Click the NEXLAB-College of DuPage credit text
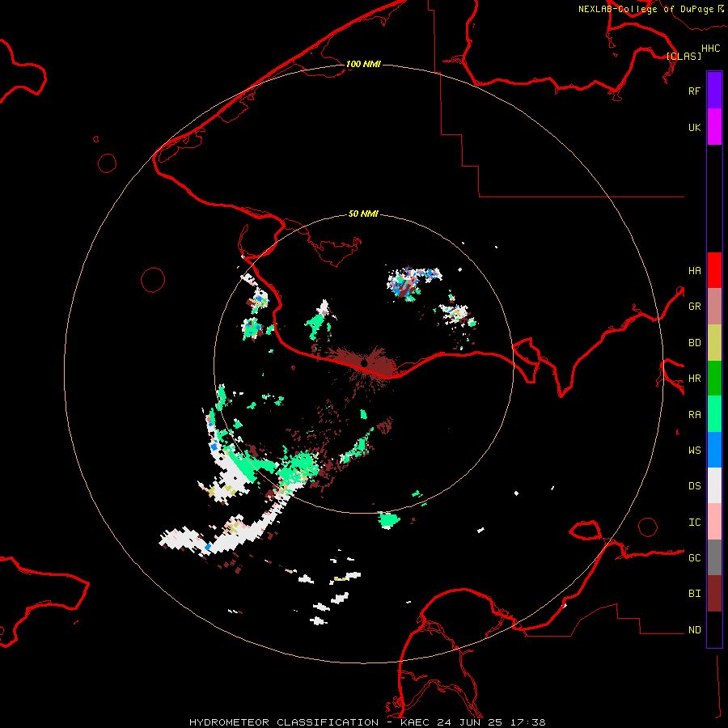728x728 pixels. pos(645,9)
